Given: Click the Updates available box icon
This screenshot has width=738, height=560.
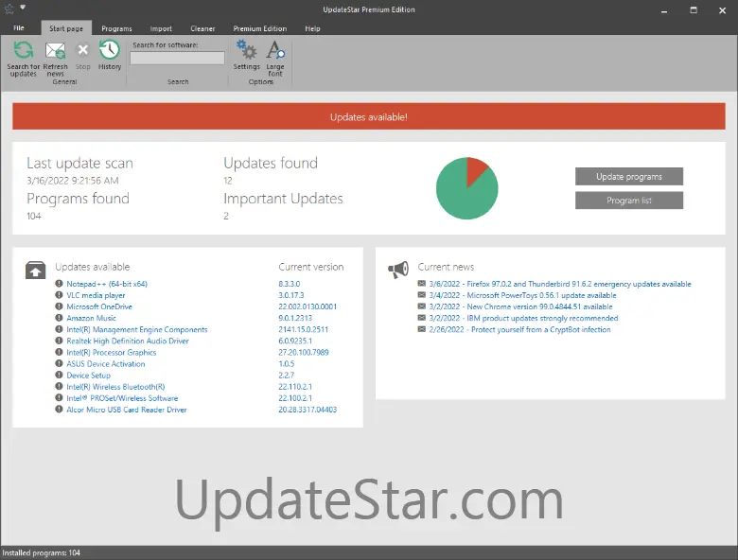Looking at the screenshot, I should coord(35,270).
